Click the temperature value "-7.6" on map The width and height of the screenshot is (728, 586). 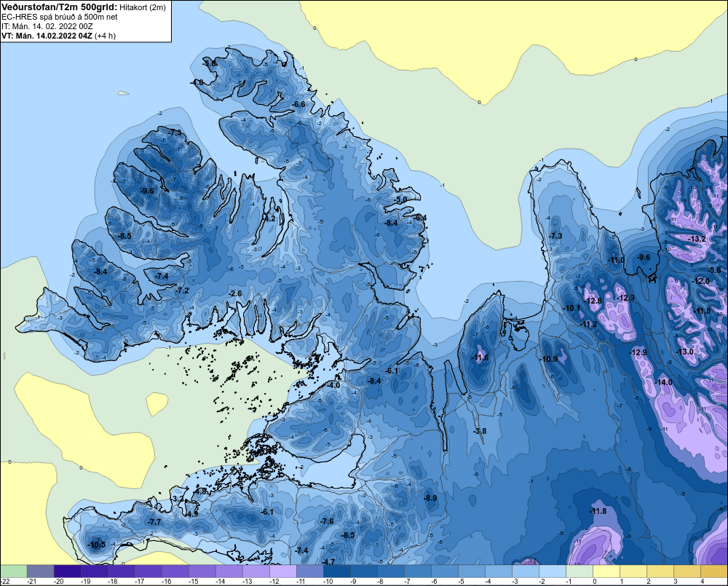click(x=327, y=521)
